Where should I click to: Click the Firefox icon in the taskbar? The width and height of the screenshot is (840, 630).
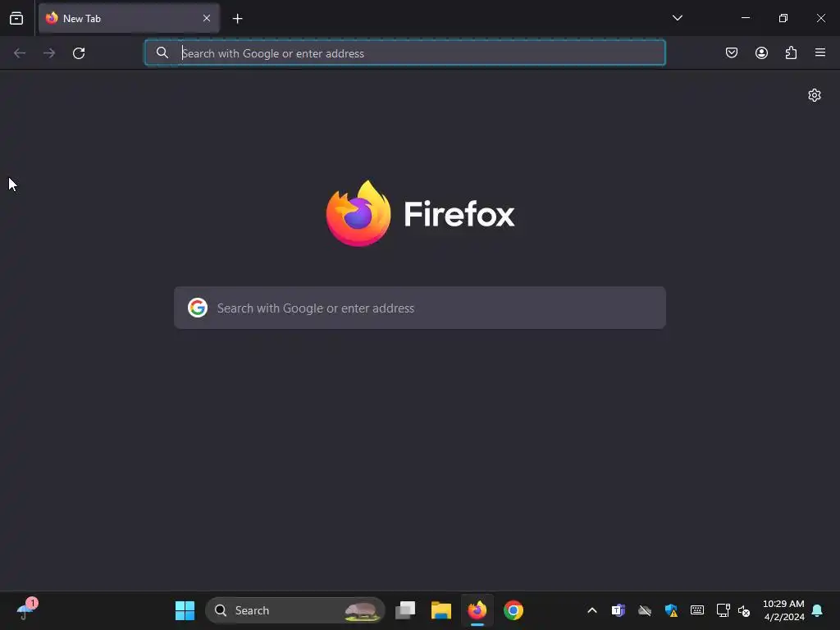click(477, 610)
